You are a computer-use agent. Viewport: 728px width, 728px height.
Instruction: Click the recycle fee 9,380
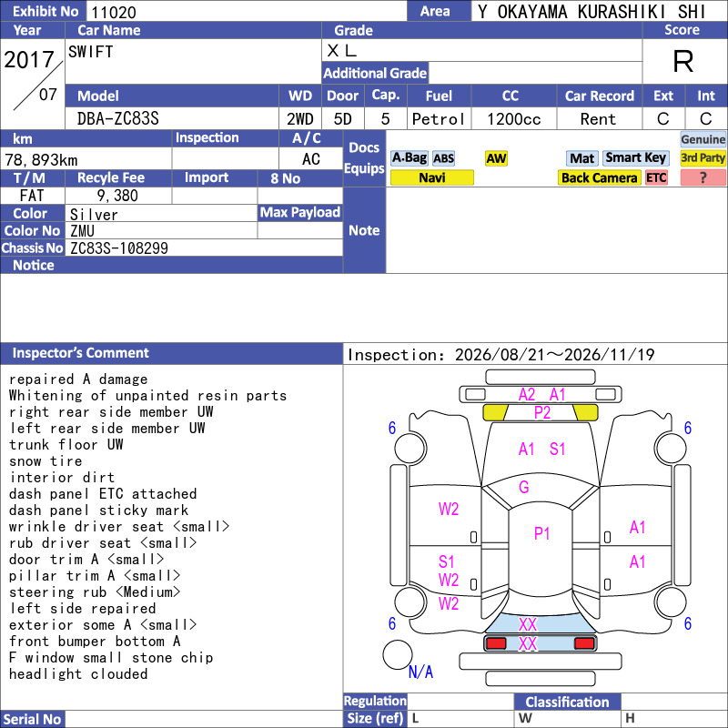click(x=117, y=196)
